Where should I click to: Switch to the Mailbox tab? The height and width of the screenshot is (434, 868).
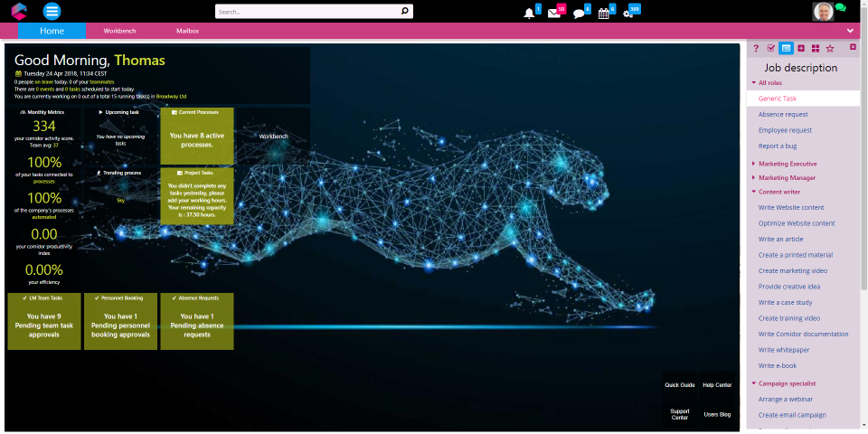coord(187,31)
